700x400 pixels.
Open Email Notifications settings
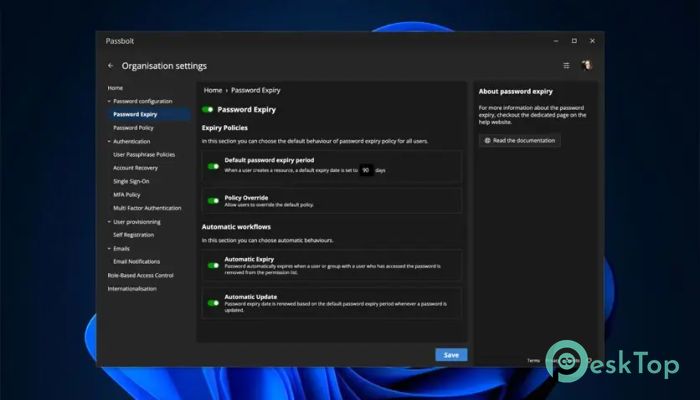tap(137, 262)
